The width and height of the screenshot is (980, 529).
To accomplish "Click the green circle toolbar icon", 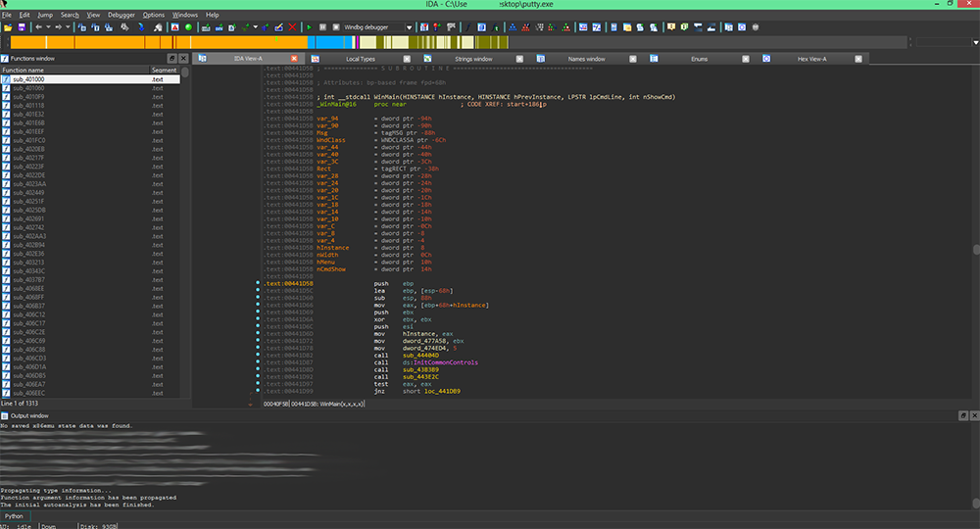I will [x=188, y=27].
